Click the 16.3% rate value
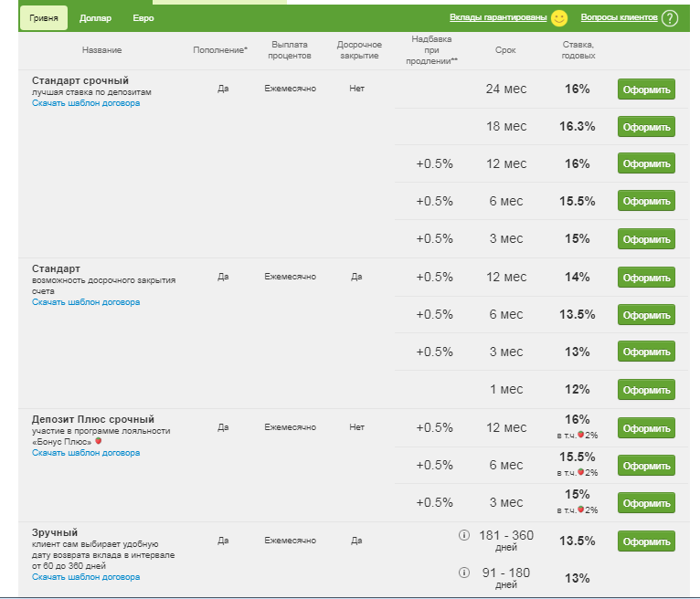Viewport: 700px width, 599px height. tap(578, 126)
